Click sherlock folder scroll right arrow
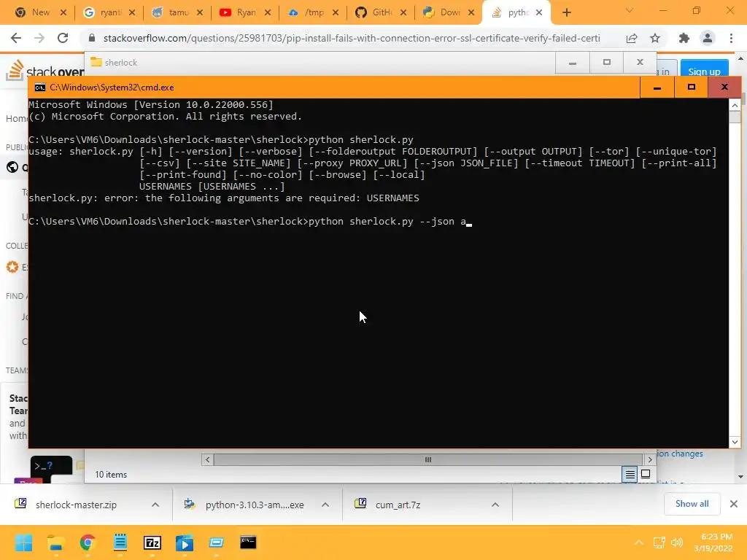The image size is (747, 560). pos(650,459)
